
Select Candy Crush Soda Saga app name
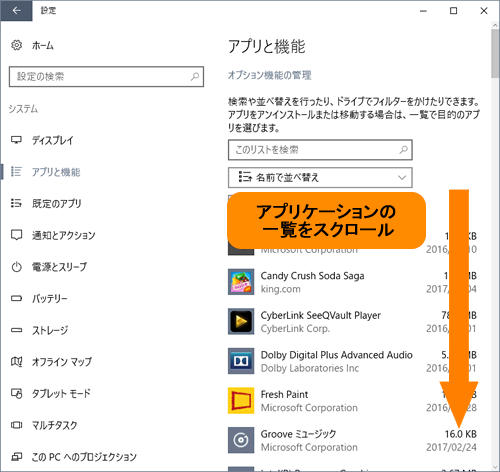(312, 276)
